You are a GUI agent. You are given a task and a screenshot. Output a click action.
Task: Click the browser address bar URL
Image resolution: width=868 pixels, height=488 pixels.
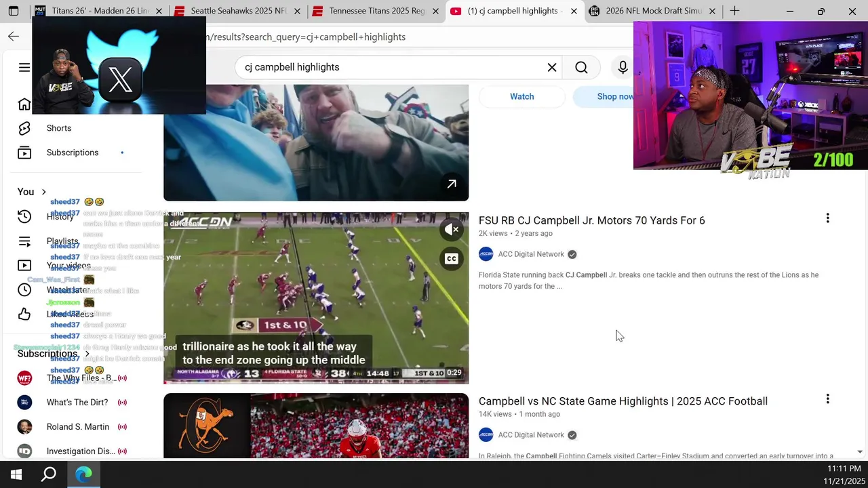305,37
